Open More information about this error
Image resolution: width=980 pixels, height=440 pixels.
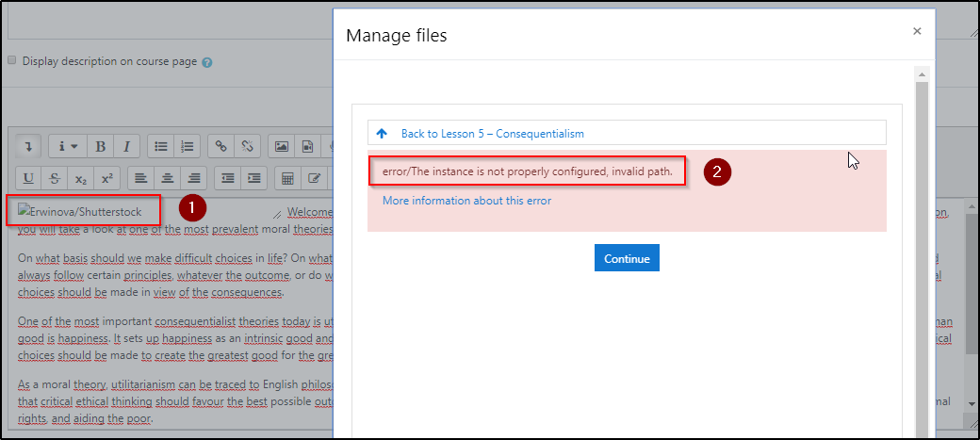click(x=466, y=201)
